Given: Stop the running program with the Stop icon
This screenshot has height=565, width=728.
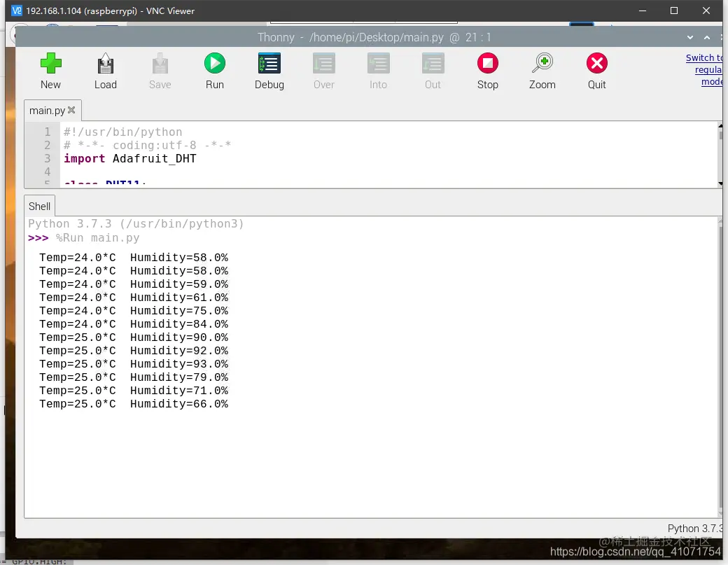Looking at the screenshot, I should (487, 63).
